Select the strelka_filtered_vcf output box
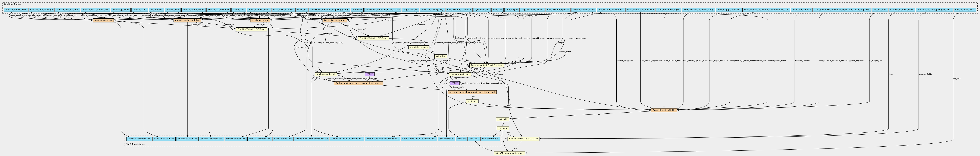 click(235, 139)
